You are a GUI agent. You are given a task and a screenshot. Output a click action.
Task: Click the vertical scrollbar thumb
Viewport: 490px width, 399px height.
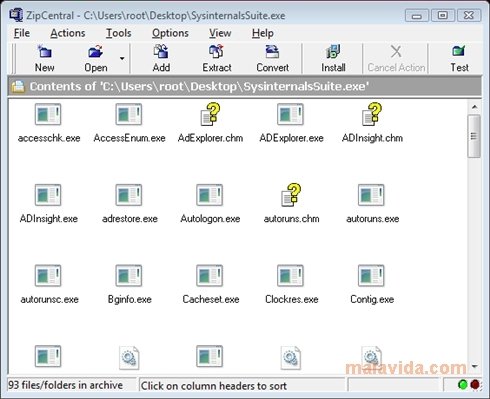(x=474, y=136)
